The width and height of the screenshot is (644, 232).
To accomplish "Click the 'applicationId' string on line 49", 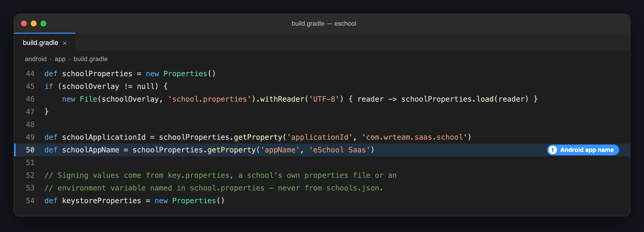I will click(x=320, y=137).
